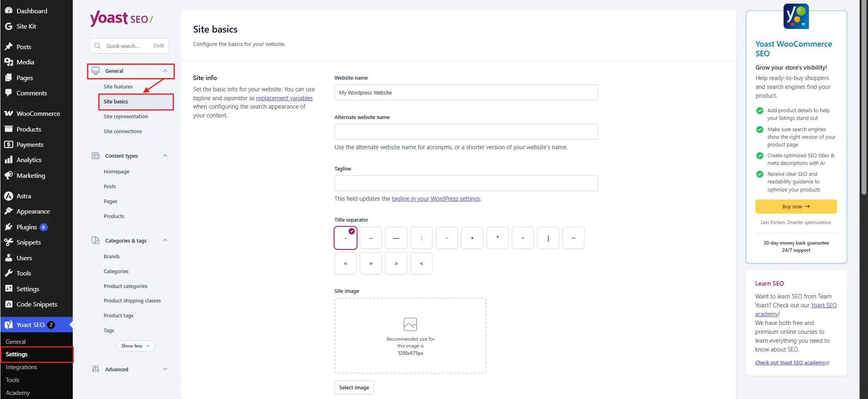
Task: Click the Yoast SEO sidebar logo icon
Action: [8, 325]
